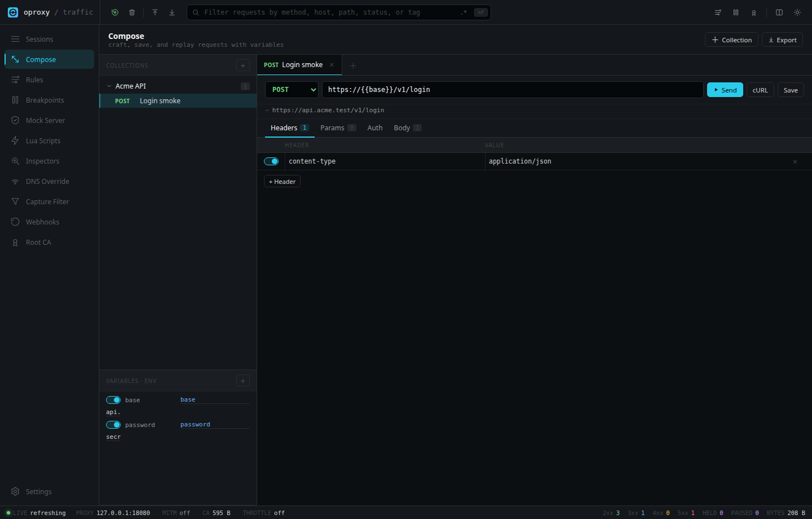The height and width of the screenshot is (519, 812).
Task: Click the 2xx 3 status counter
Action: tap(611, 513)
